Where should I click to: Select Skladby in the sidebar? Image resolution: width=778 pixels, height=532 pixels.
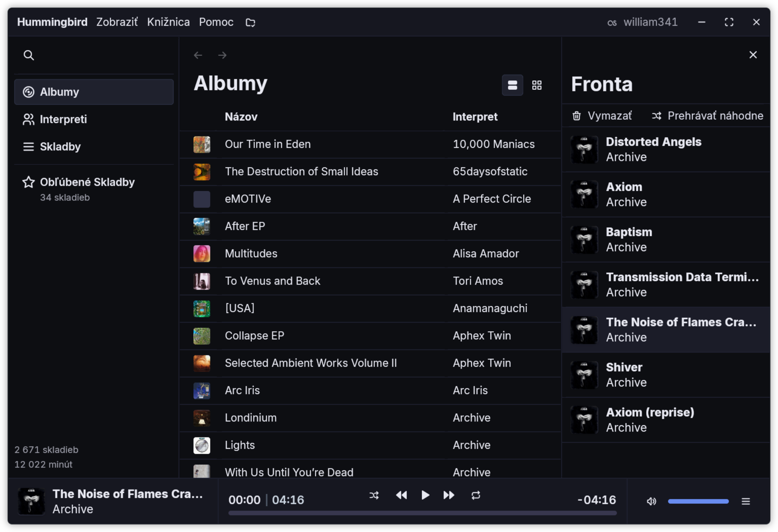pos(94,147)
